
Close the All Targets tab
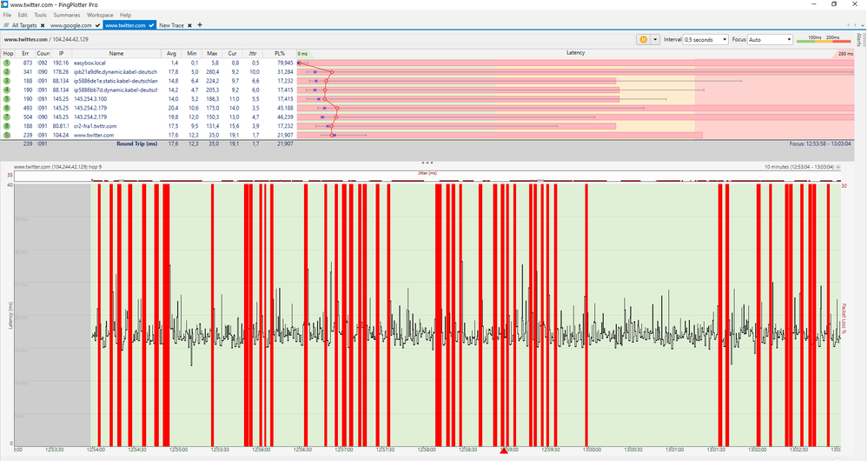click(44, 25)
